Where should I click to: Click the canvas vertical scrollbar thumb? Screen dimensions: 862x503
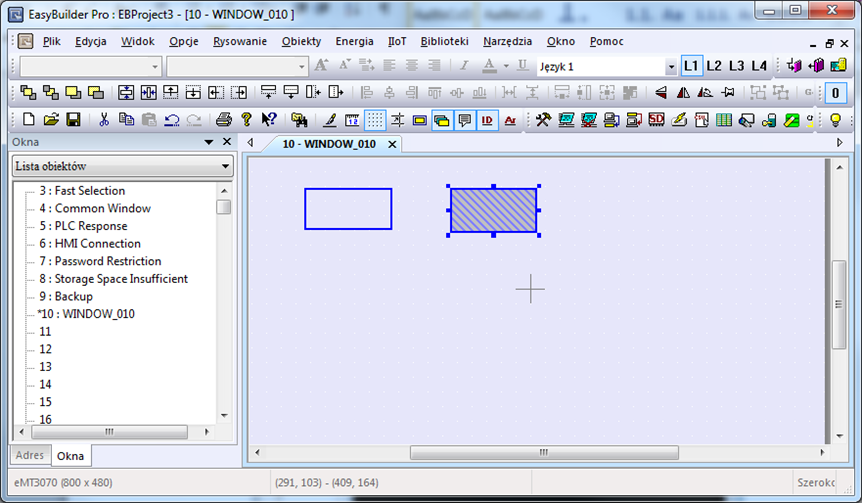coord(839,304)
